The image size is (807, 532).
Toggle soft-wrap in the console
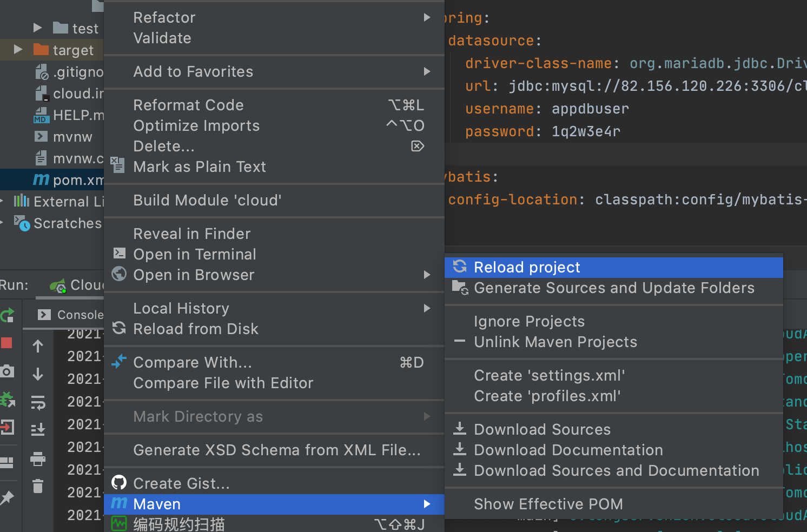coord(38,402)
